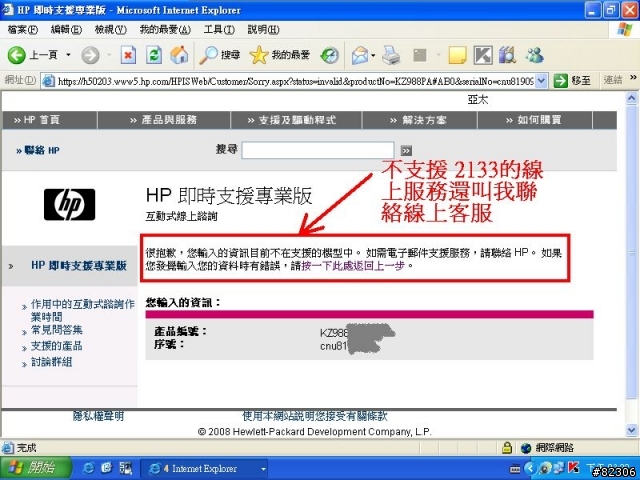Click the keyboard language bar icon
The image size is (640, 480).
[x=515, y=469]
